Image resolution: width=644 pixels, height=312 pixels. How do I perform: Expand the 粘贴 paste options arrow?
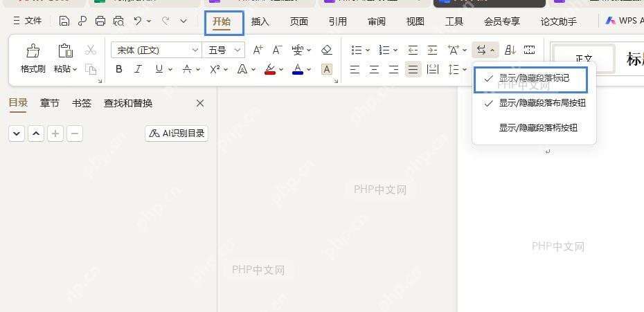pos(75,69)
